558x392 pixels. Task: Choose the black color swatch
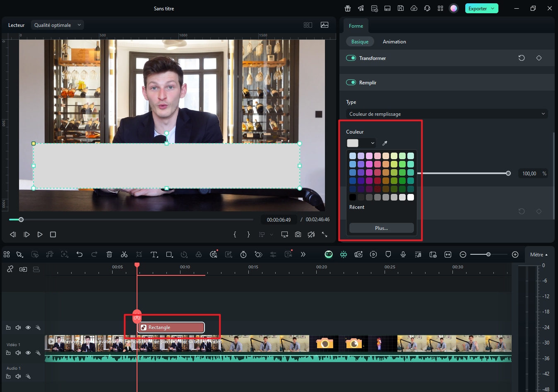point(353,197)
